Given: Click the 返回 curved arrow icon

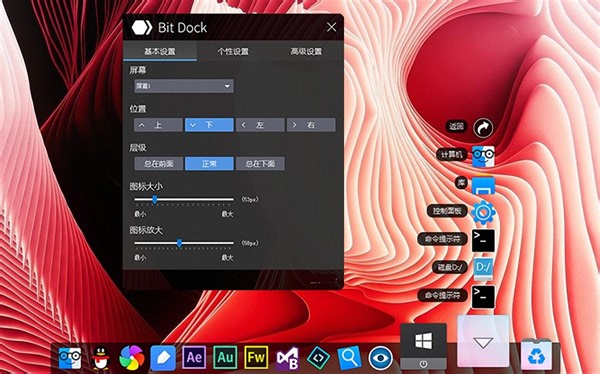Looking at the screenshot, I should click(483, 127).
